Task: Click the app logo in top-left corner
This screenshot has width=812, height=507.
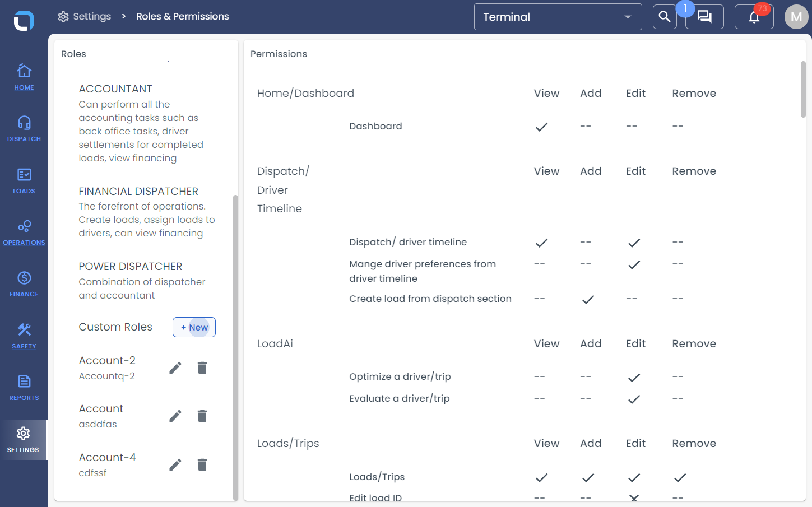Action: [24, 21]
